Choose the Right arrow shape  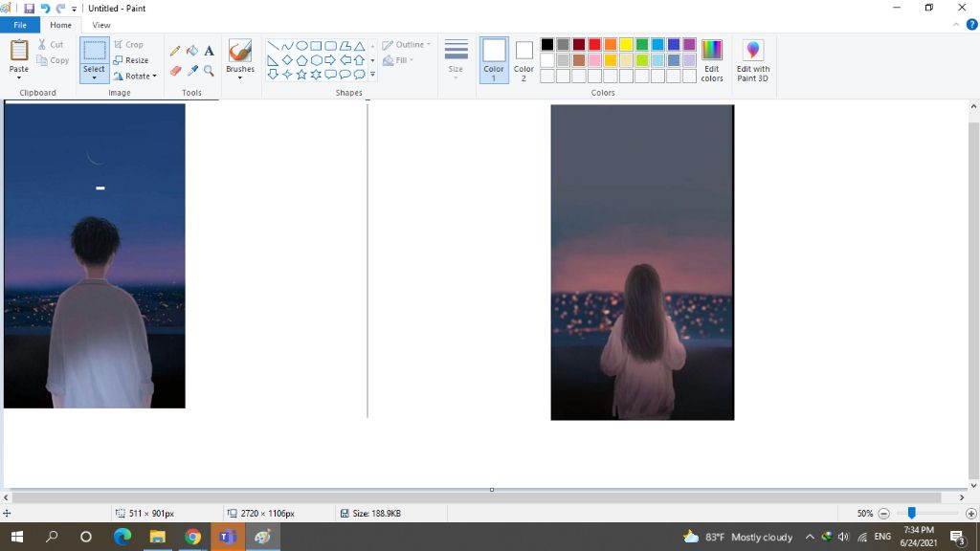click(330, 60)
